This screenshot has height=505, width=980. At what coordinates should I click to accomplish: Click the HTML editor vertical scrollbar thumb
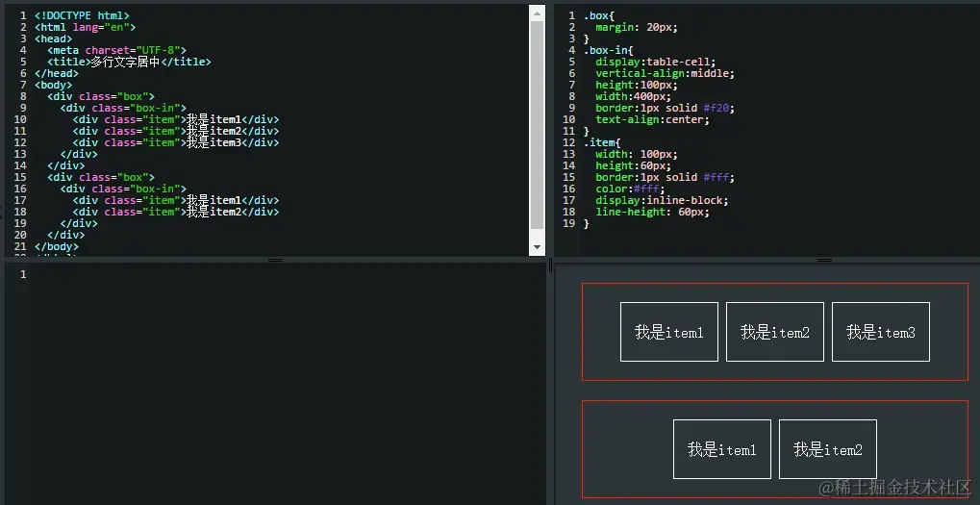pos(537,125)
